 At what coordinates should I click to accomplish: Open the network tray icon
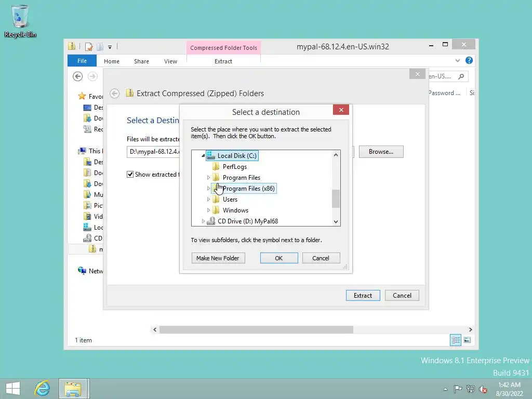coord(470,389)
